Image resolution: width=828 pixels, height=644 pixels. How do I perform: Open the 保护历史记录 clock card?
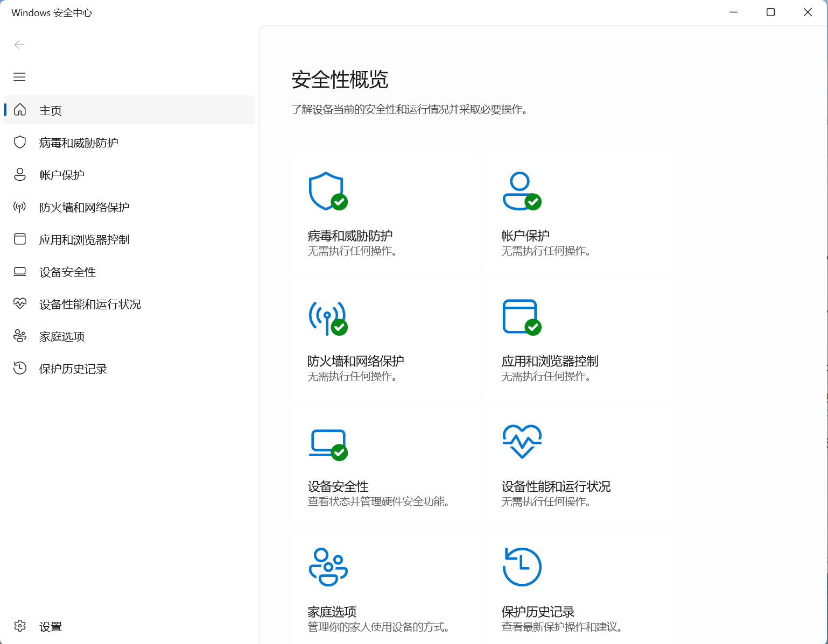[x=578, y=586]
